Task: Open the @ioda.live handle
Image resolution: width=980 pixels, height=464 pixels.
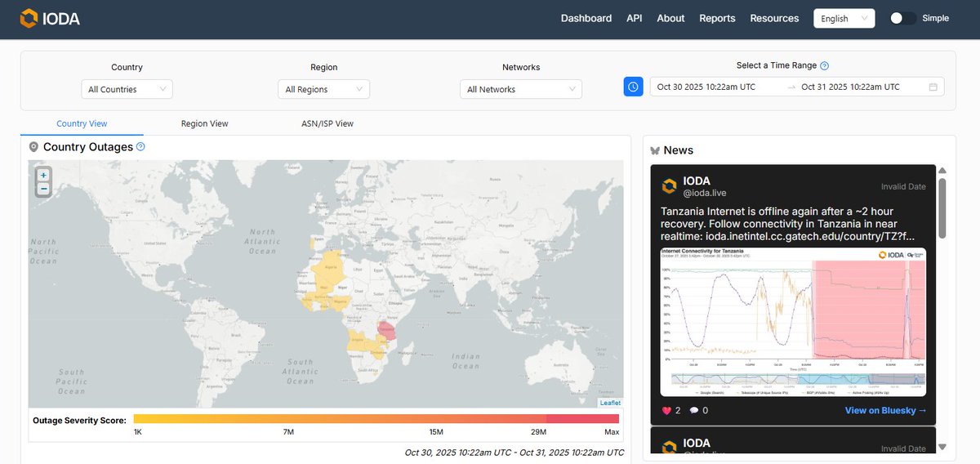Action: 705,194
